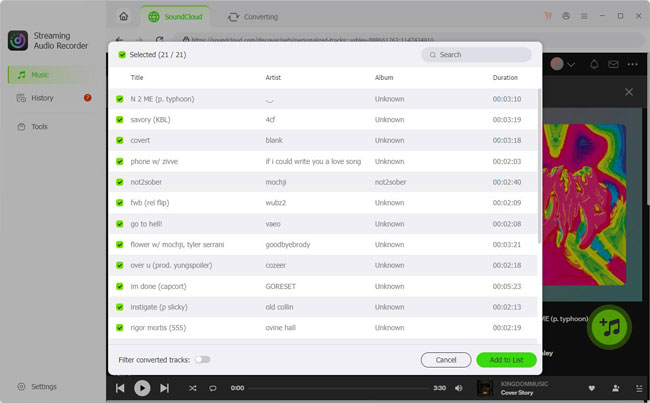Open Music in the sidebar
Screen dimensions: 650x403
pos(50,75)
